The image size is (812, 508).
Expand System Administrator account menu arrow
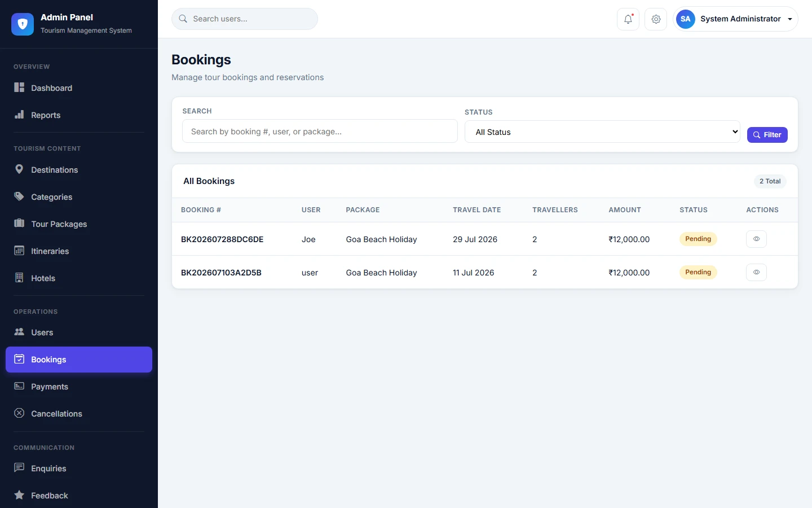tap(790, 19)
